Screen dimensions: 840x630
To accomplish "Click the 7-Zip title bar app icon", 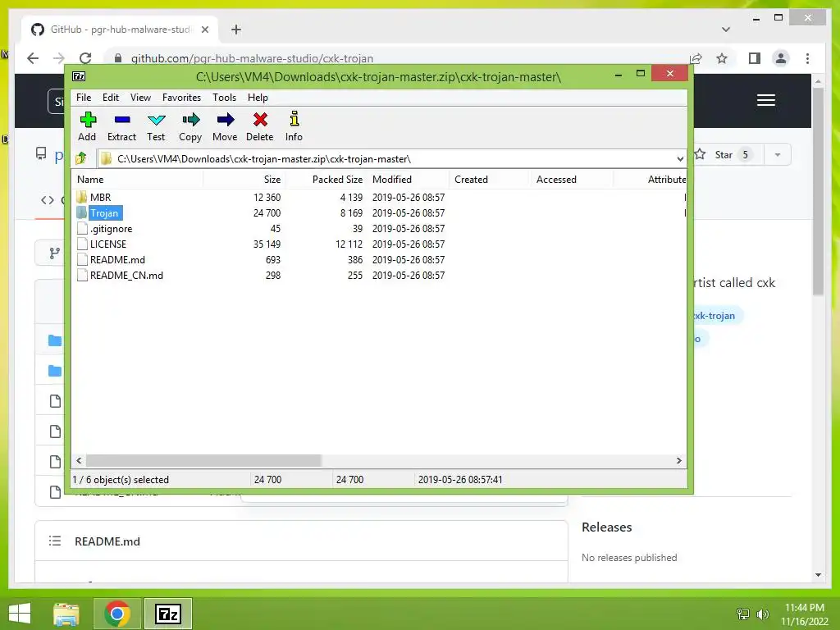I will click(79, 76).
